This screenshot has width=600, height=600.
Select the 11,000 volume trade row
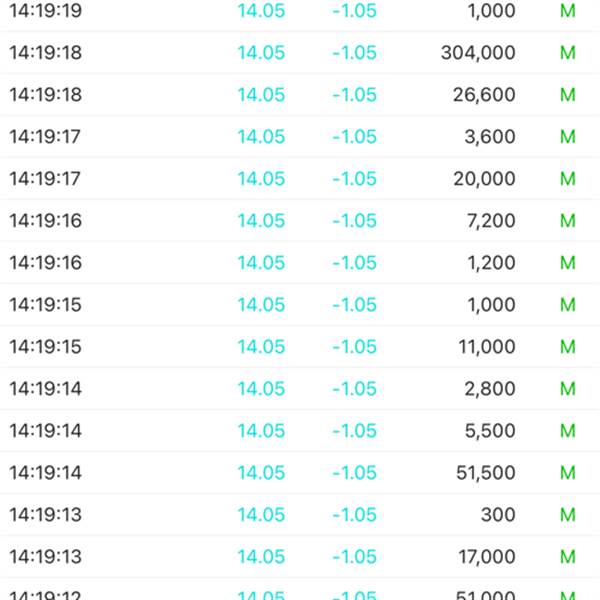point(300,347)
